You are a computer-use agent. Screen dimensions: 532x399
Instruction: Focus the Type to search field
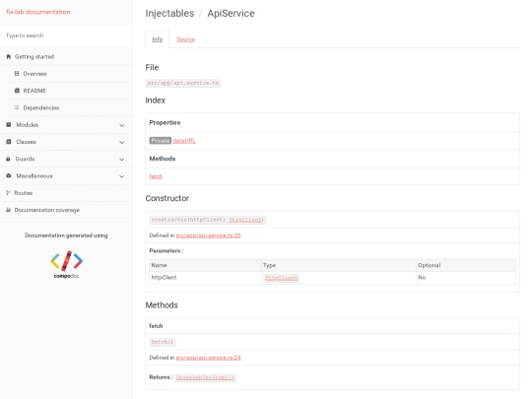66,35
